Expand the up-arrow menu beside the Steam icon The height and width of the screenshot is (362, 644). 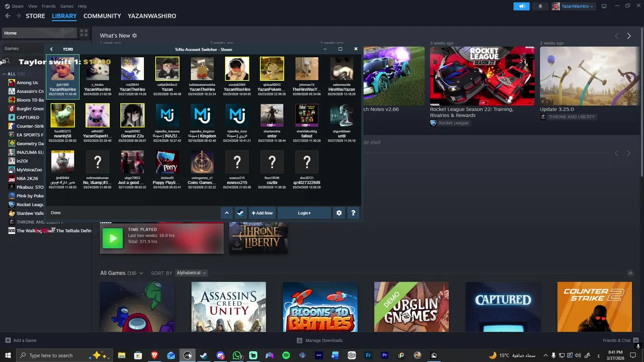[x=226, y=213]
